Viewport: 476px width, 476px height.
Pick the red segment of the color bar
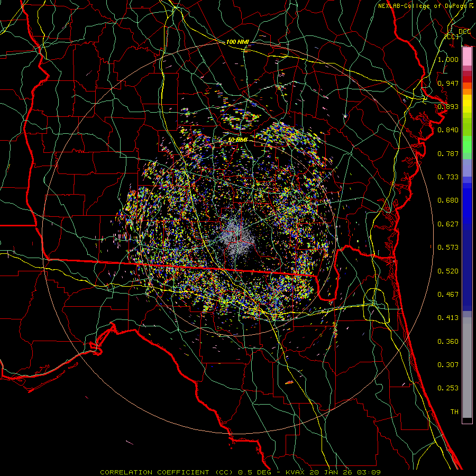click(467, 79)
